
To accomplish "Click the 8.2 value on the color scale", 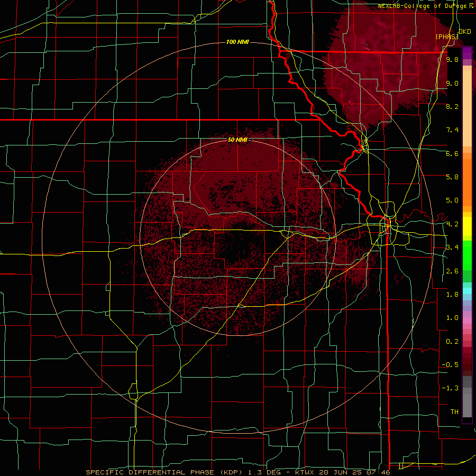I will (x=452, y=106).
